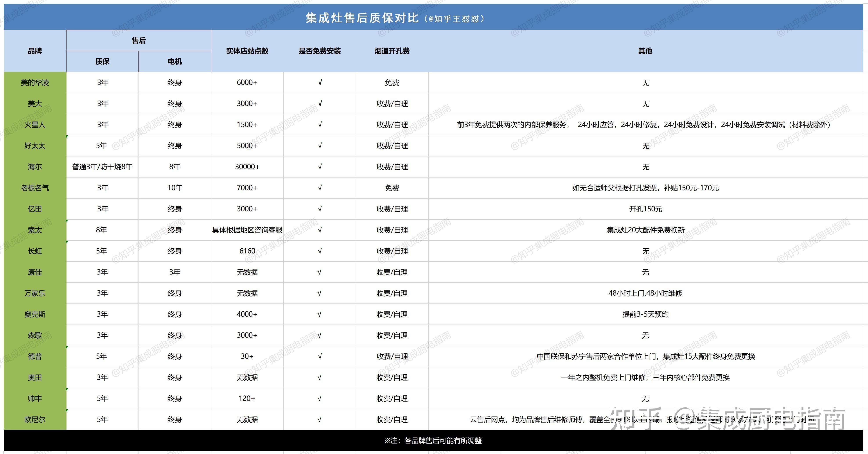Click the '6160' store count cell
The width and height of the screenshot is (868, 454).
click(247, 251)
